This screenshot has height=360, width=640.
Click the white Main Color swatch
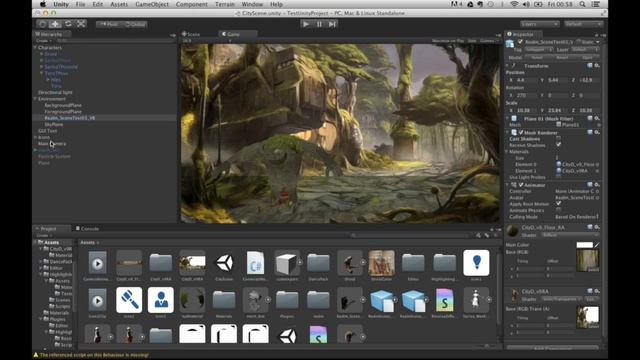click(x=584, y=245)
